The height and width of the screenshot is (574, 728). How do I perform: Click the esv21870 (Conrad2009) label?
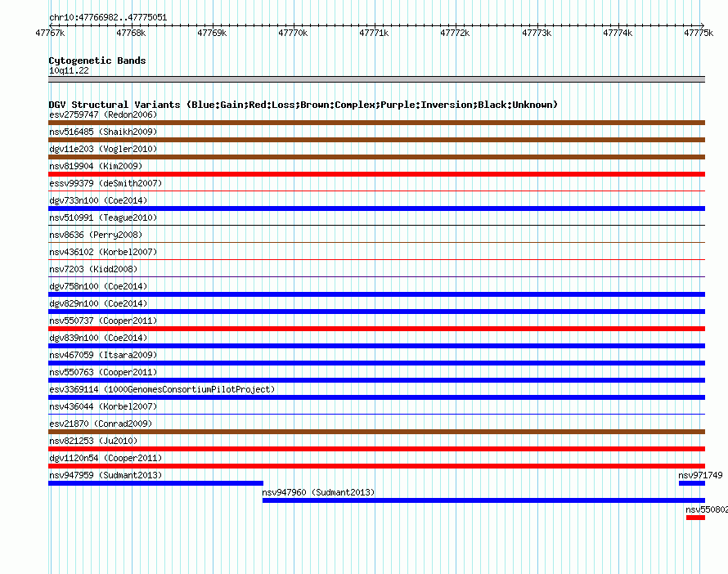101,424
